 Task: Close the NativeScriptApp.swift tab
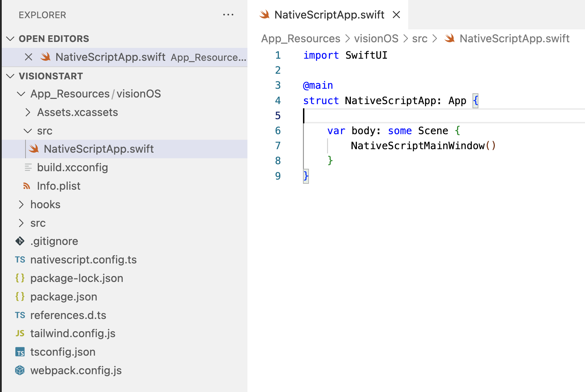coord(396,15)
